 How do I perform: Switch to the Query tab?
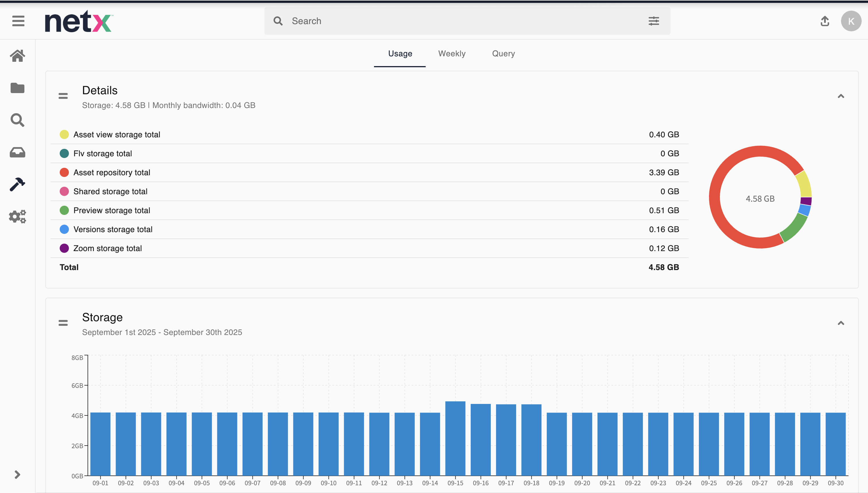click(503, 53)
